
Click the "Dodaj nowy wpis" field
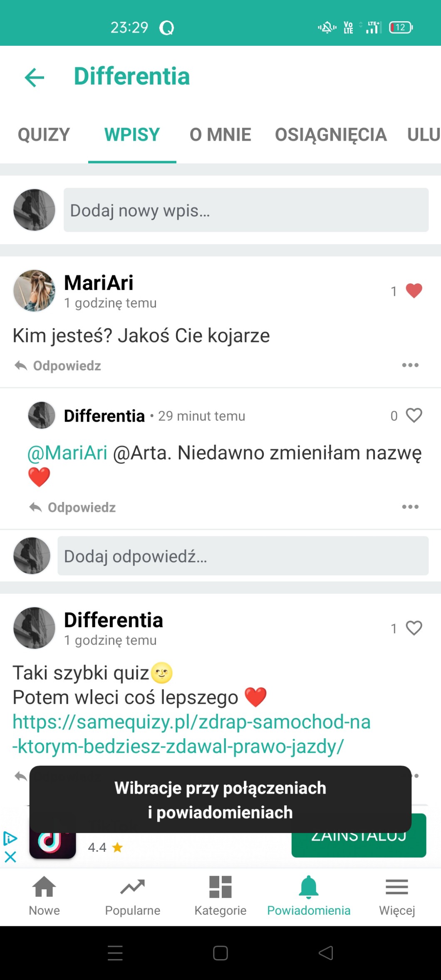tap(246, 210)
